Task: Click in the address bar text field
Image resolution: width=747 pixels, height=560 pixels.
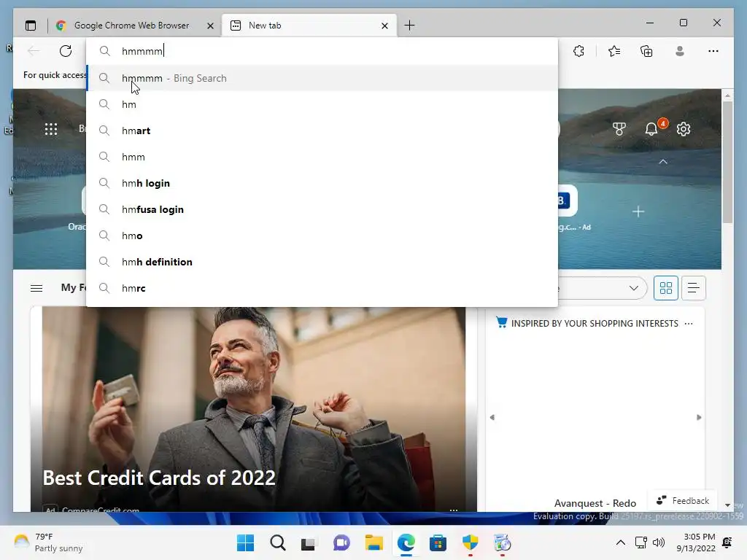Action: click(322, 51)
